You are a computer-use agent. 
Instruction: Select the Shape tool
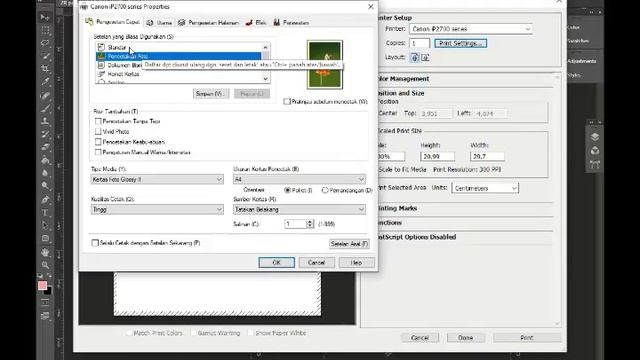coord(45,238)
